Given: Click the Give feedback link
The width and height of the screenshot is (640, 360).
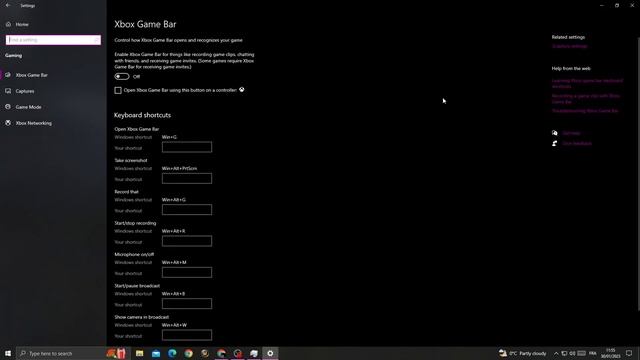Looking at the screenshot, I should [577, 143].
